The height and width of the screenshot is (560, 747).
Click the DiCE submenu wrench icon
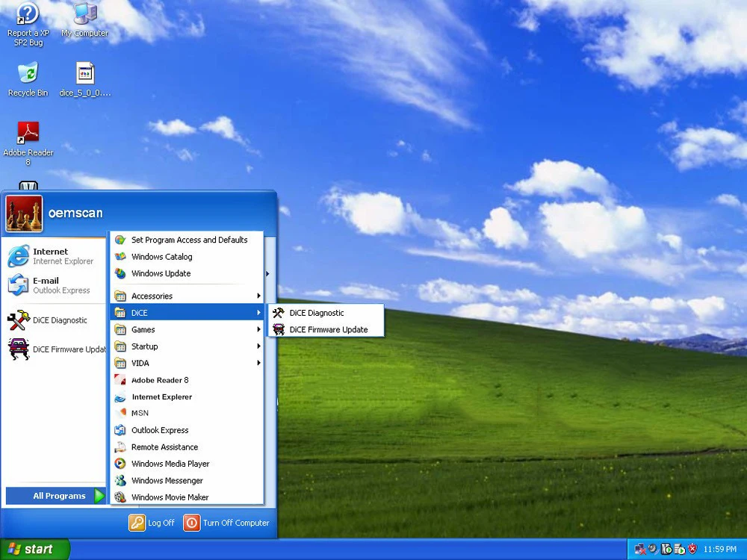(x=278, y=313)
